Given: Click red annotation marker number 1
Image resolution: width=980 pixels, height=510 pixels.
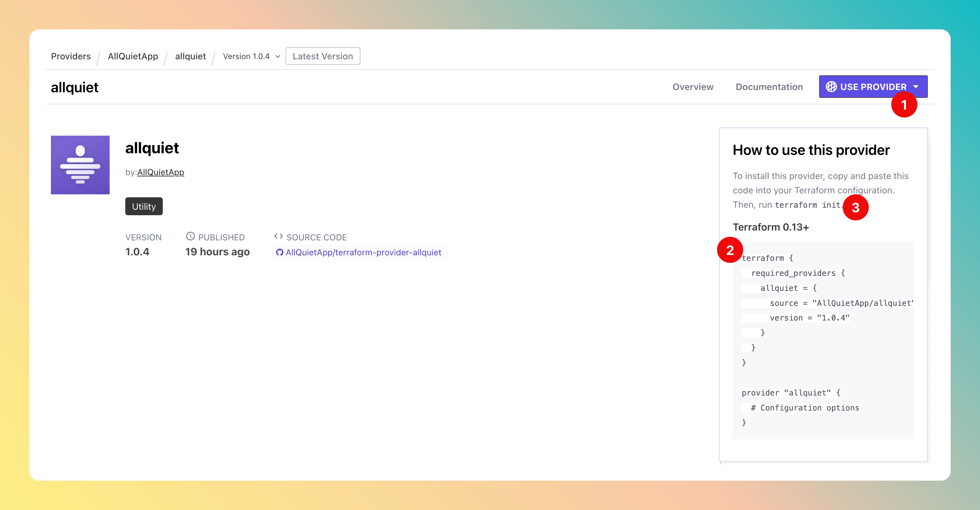Looking at the screenshot, I should coord(904,105).
